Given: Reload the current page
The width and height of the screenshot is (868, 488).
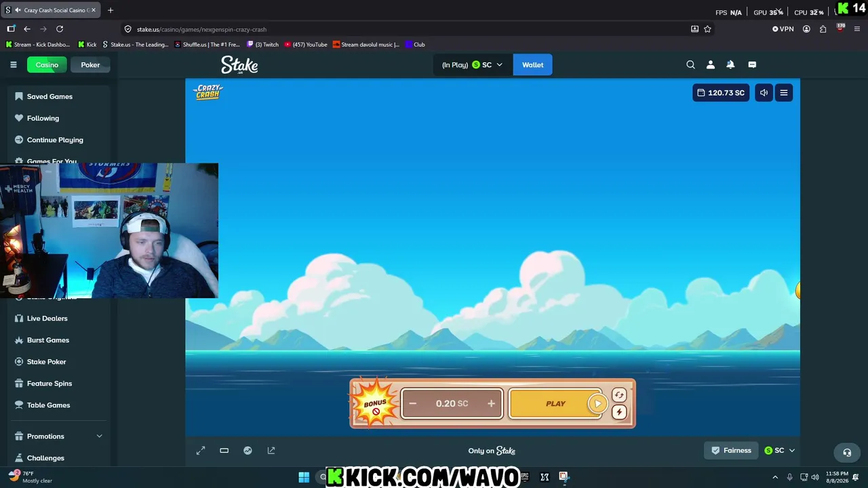Looking at the screenshot, I should click(x=60, y=29).
